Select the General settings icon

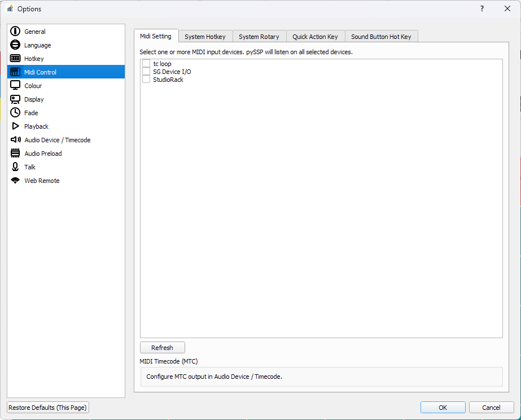pyautogui.click(x=16, y=31)
